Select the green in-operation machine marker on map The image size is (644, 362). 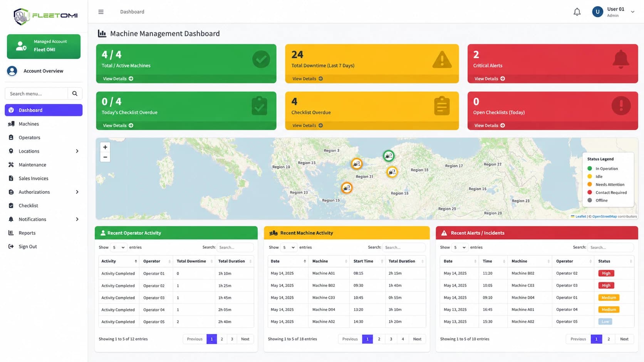pyautogui.click(x=389, y=156)
